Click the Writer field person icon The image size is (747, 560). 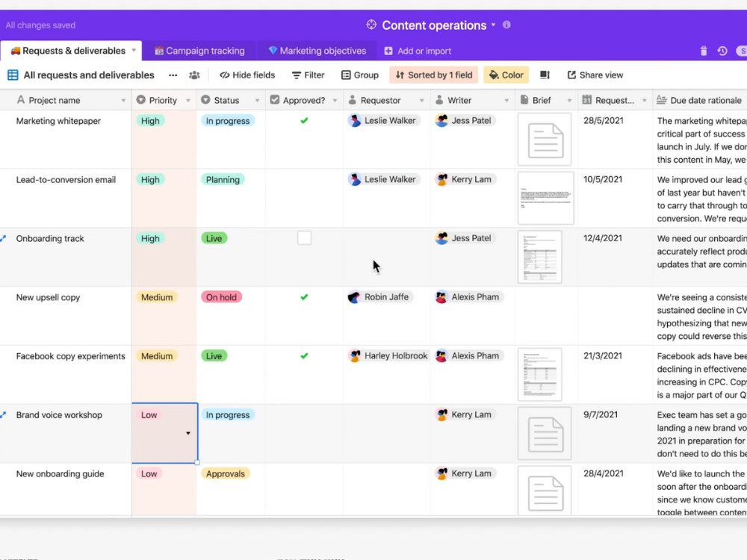[439, 100]
